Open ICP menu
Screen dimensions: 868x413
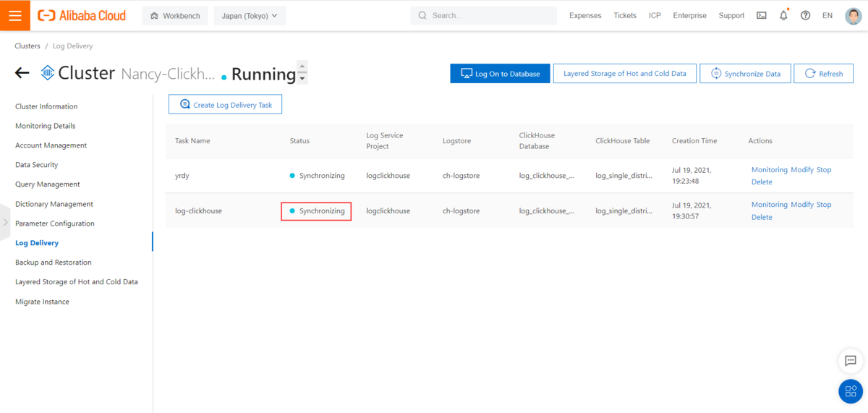point(655,15)
